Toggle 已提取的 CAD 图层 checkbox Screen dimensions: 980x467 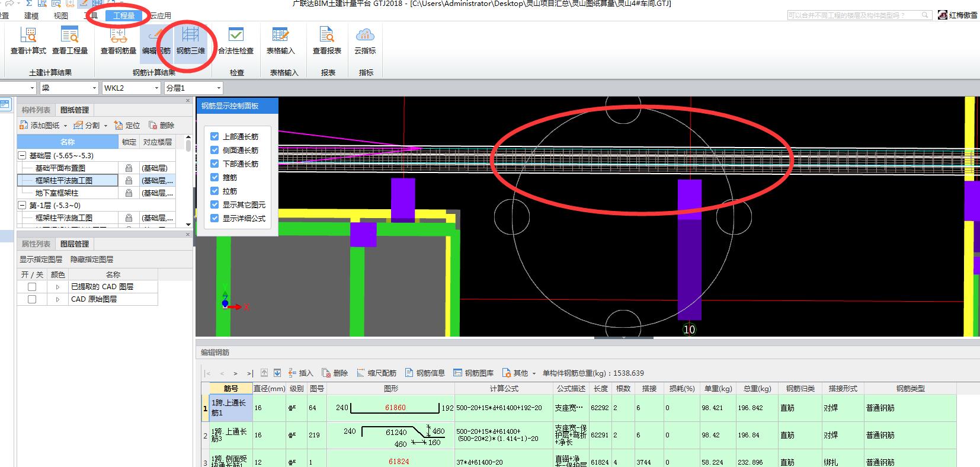click(x=32, y=287)
